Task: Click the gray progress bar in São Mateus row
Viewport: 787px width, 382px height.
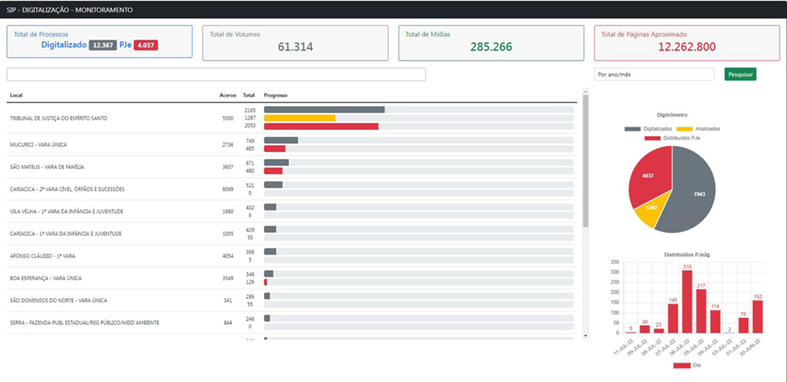Action: tap(276, 162)
